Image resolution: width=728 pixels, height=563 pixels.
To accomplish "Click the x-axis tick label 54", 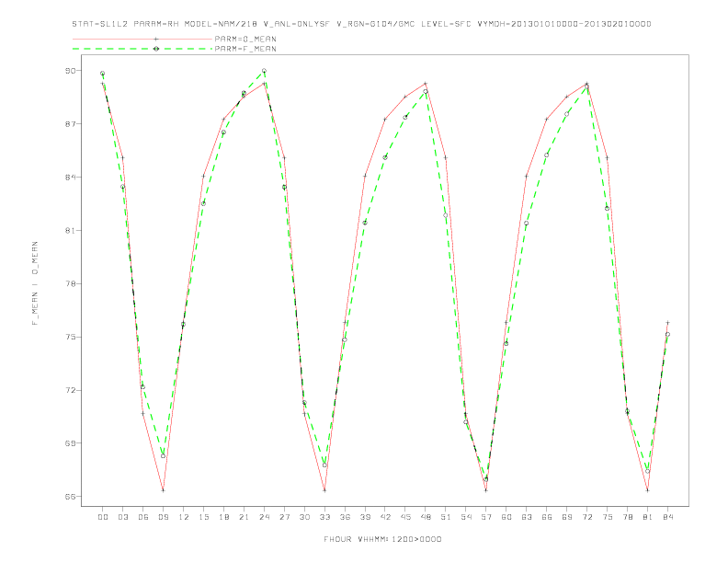I will [466, 517].
